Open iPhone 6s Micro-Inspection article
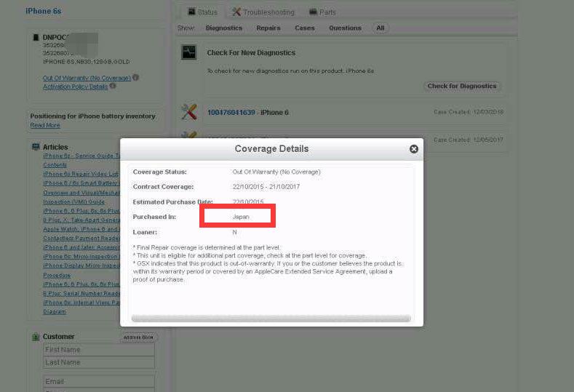Image resolution: width=574 pixels, height=392 pixels. (x=81, y=257)
